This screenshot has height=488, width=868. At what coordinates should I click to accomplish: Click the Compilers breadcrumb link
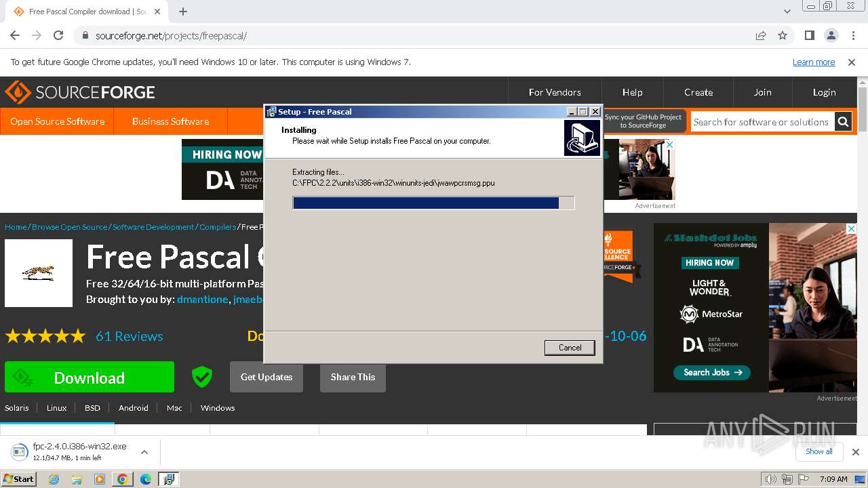click(218, 227)
